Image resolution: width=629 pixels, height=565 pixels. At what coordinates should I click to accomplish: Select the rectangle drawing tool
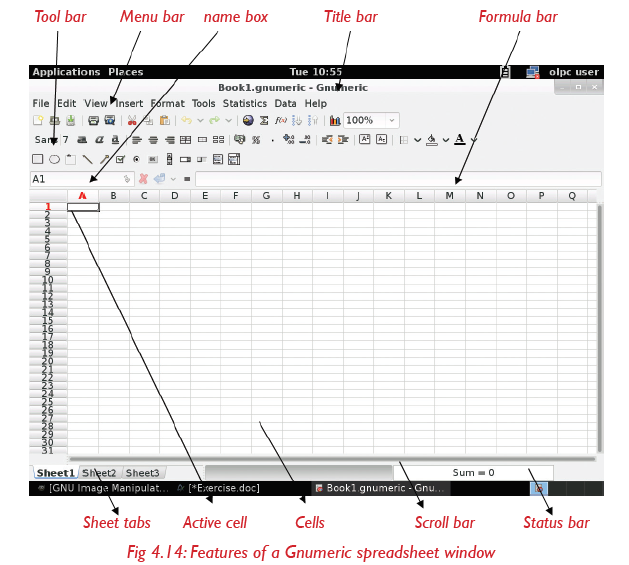38,159
